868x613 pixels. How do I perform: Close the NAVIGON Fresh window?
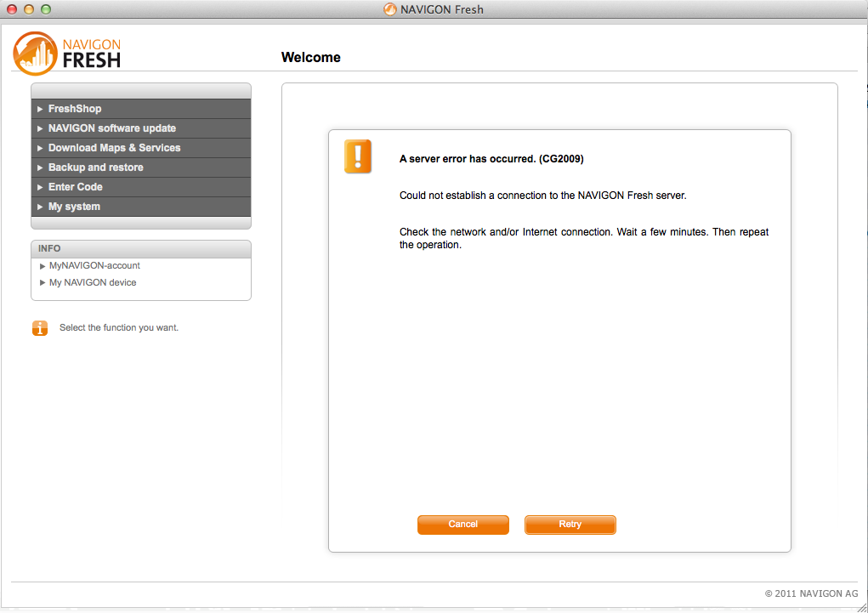click(x=12, y=9)
